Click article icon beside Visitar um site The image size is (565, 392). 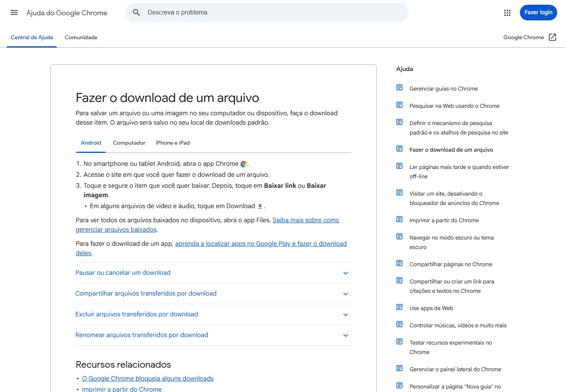[399, 192]
